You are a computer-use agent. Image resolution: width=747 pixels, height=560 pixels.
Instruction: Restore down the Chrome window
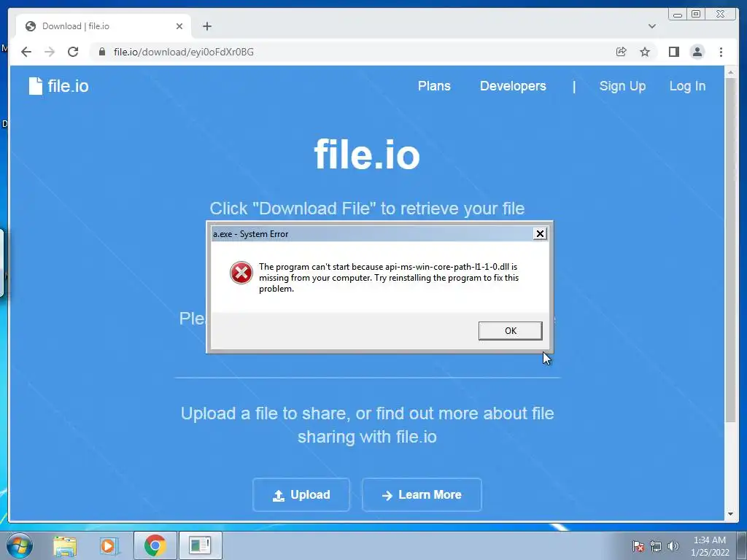[695, 15]
